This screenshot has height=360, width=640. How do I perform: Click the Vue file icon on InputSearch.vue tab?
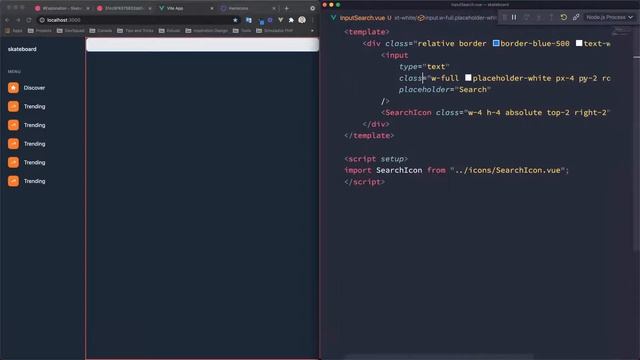click(x=333, y=18)
